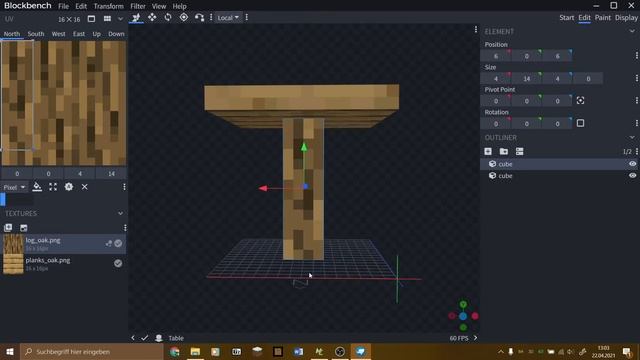This screenshot has width=640, height=360.
Task: Open the Pixel snap dropdown
Action: coord(14,187)
